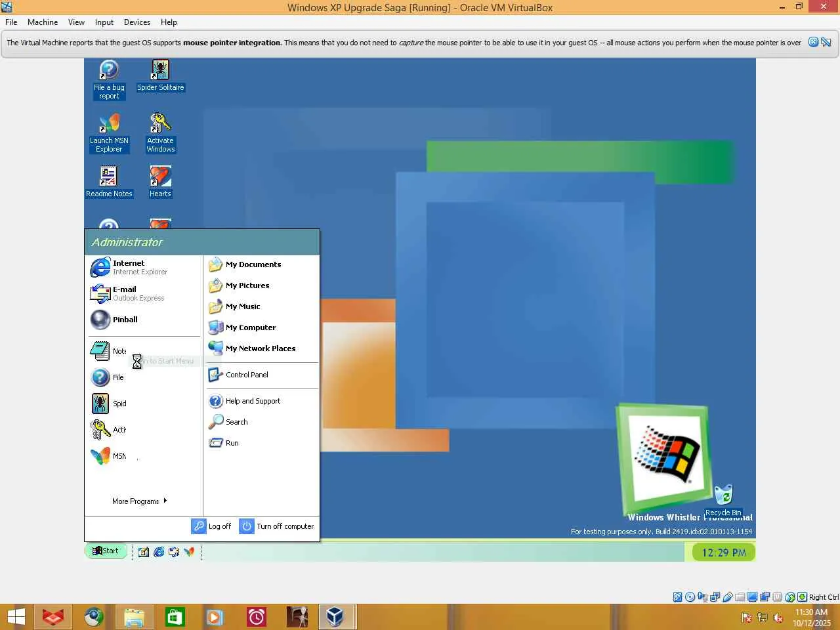Open the host Action Center flag icon
Viewport: 840px width, 630px height.
click(747, 618)
